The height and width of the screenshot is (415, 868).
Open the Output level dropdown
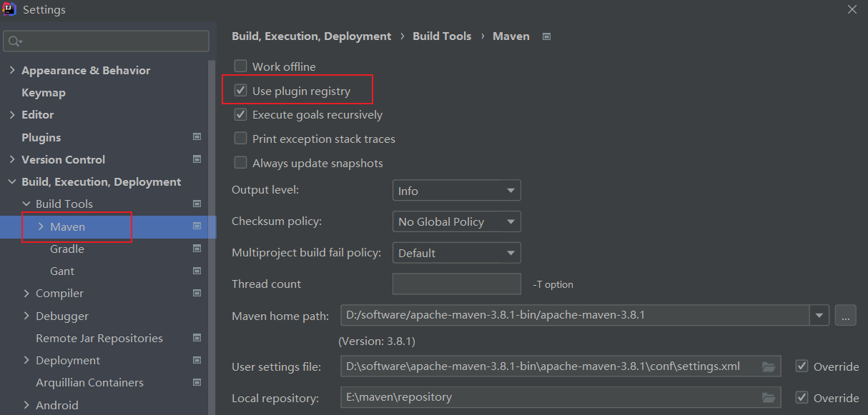click(x=456, y=190)
